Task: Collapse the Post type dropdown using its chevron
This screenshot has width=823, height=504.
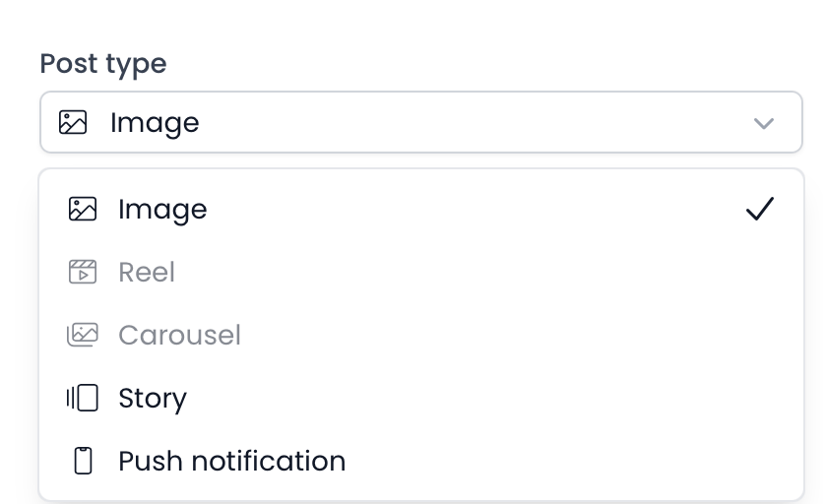Action: pyautogui.click(x=763, y=123)
